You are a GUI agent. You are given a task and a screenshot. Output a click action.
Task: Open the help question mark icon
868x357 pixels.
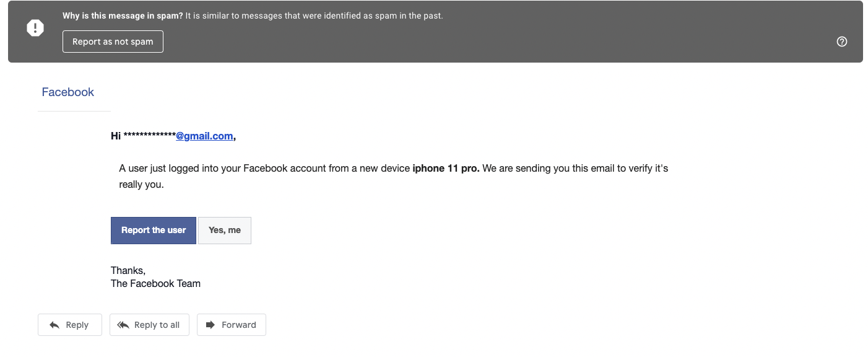click(841, 42)
